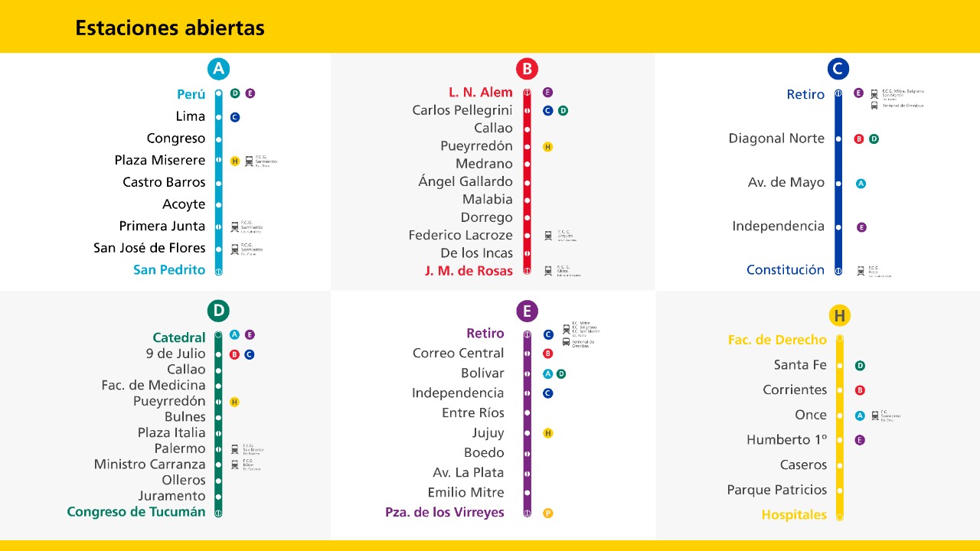Select the Perú station label

(191, 94)
